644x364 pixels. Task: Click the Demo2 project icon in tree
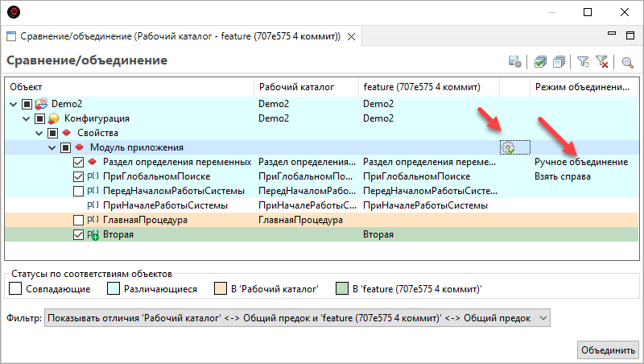(42, 104)
